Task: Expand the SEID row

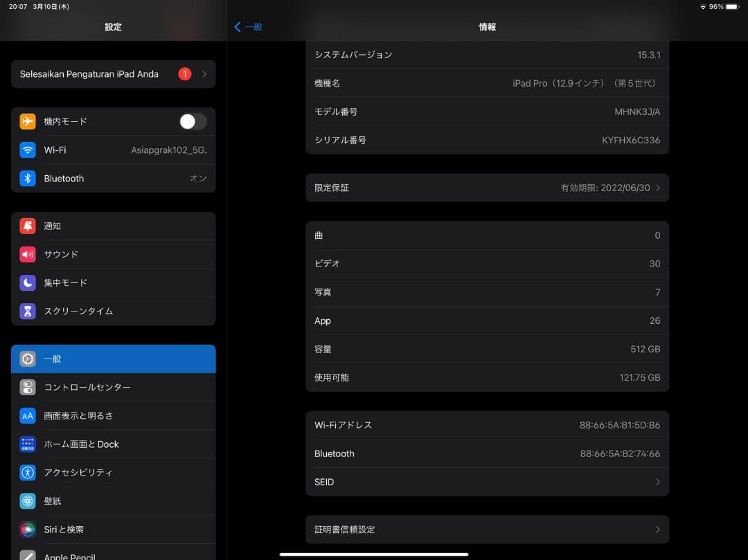Action: (487, 482)
